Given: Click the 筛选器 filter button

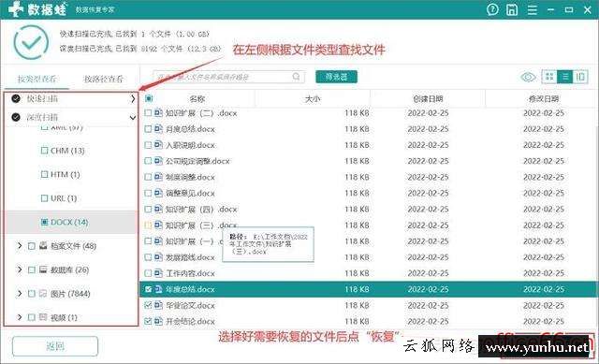Looking at the screenshot, I should (x=337, y=77).
